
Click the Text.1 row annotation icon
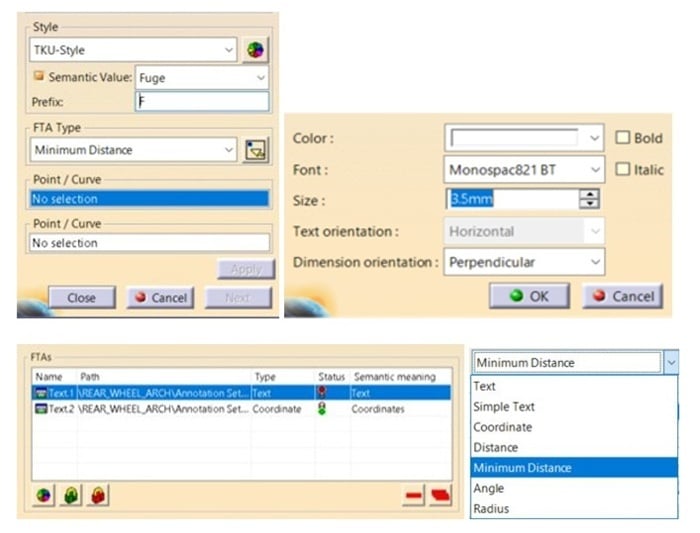coord(41,393)
